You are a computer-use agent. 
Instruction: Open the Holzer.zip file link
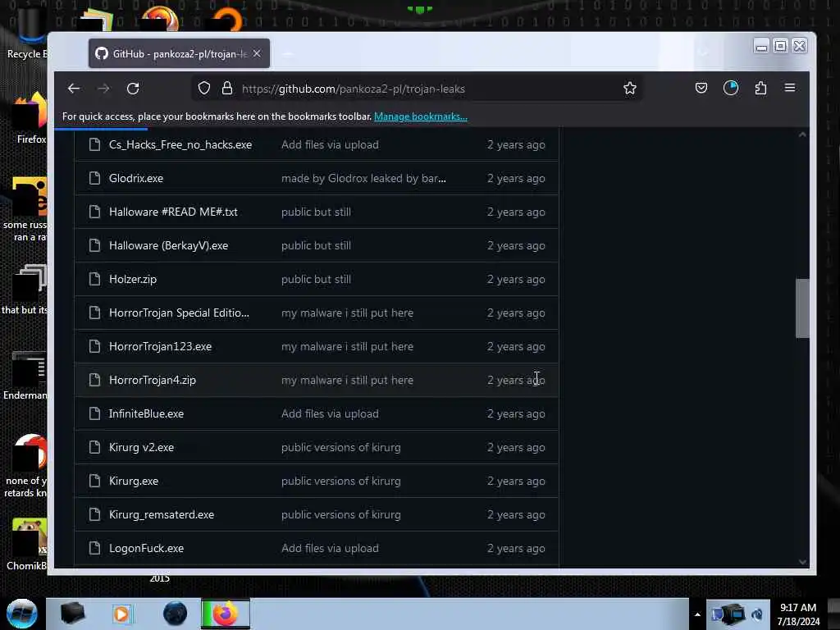[133, 279]
